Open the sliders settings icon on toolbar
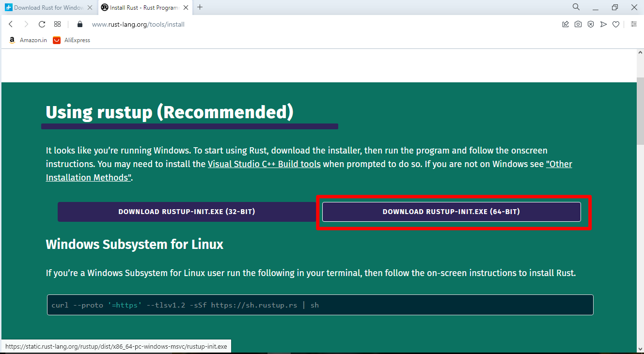644x354 pixels. click(x=634, y=24)
